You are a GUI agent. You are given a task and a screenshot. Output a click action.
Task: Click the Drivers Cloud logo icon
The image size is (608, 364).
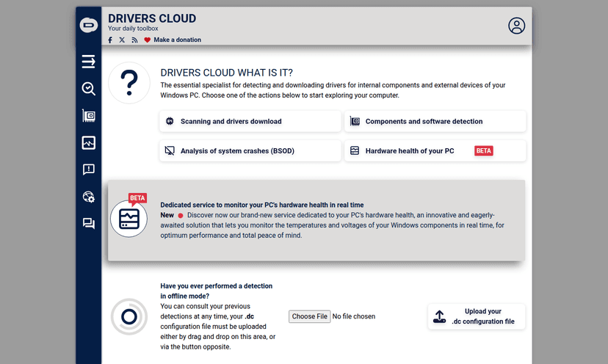[x=89, y=25]
